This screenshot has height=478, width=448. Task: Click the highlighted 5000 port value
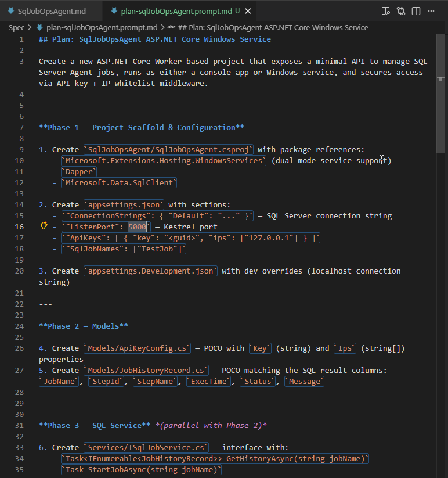138,227
